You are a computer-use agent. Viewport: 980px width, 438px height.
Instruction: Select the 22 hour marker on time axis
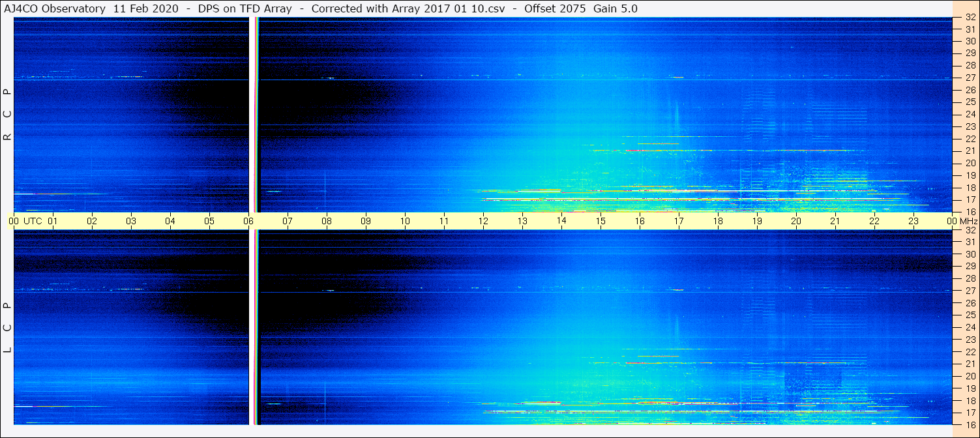tap(874, 221)
